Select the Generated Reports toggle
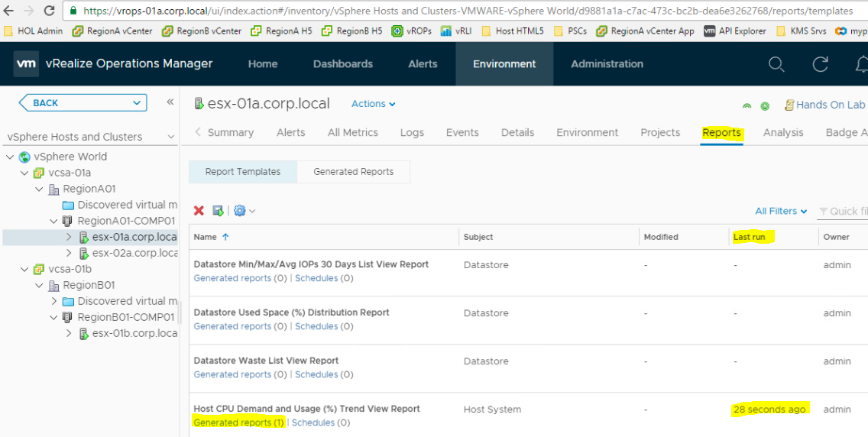The width and height of the screenshot is (868, 437). coord(354,171)
